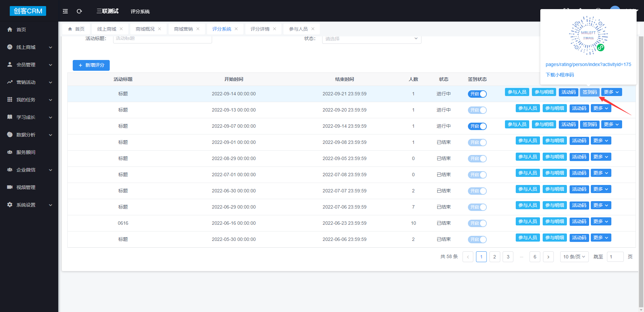Click the refresh icon in top bar

79,11
